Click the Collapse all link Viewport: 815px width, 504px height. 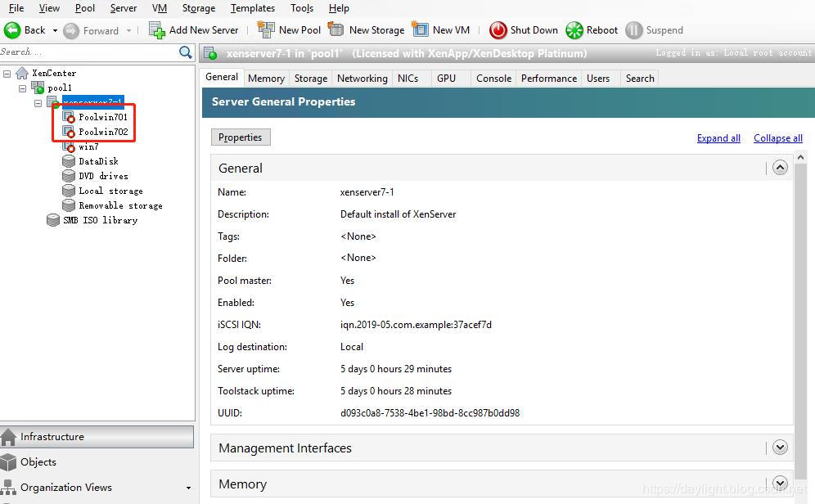click(x=778, y=138)
